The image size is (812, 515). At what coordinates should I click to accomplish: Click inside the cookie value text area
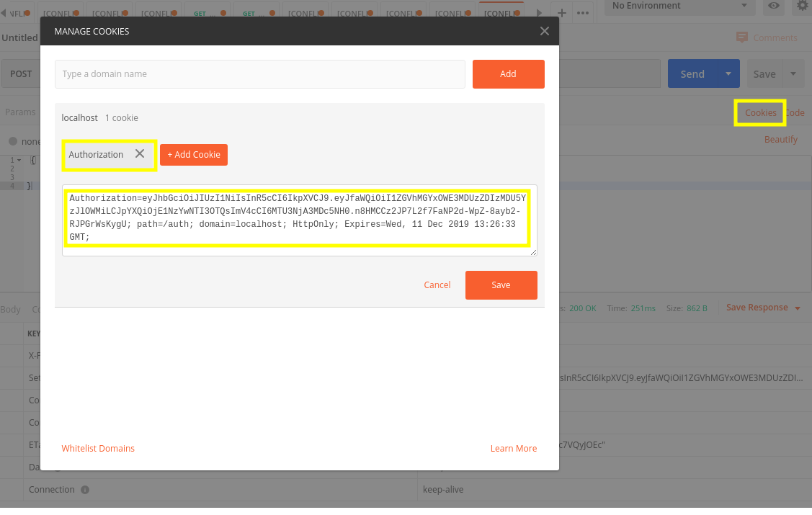click(299, 220)
